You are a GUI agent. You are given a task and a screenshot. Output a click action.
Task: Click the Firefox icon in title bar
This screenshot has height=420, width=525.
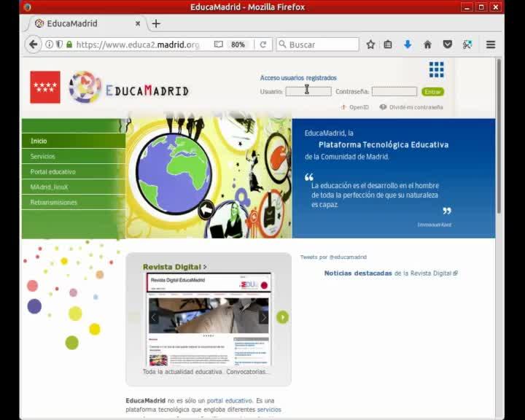[x=28, y=7]
